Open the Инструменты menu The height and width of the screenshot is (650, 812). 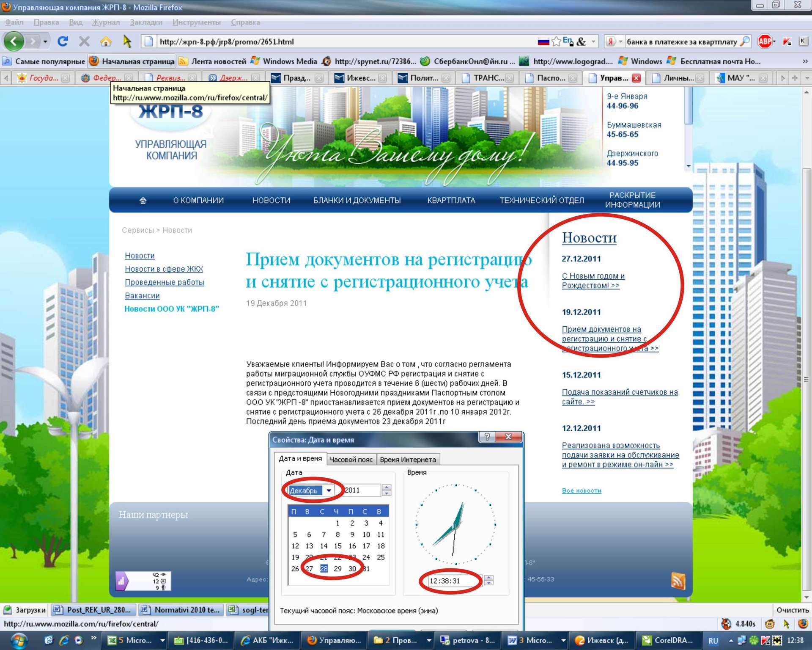point(196,22)
